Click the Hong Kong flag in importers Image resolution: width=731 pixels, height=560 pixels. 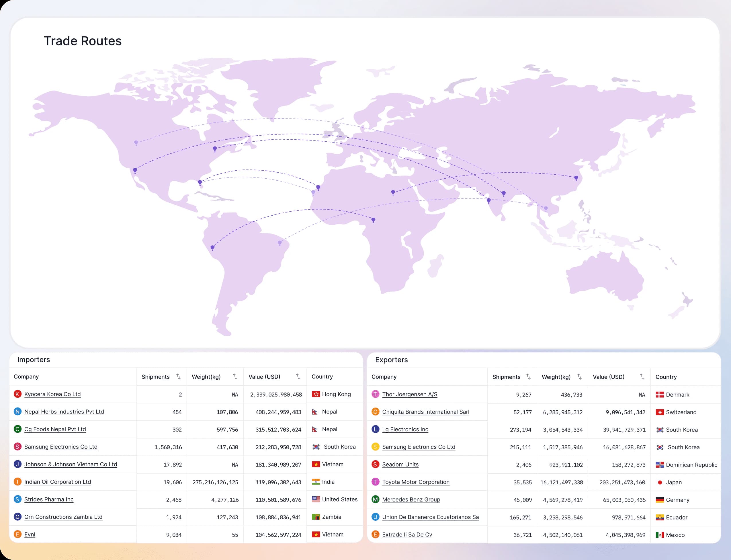(316, 394)
